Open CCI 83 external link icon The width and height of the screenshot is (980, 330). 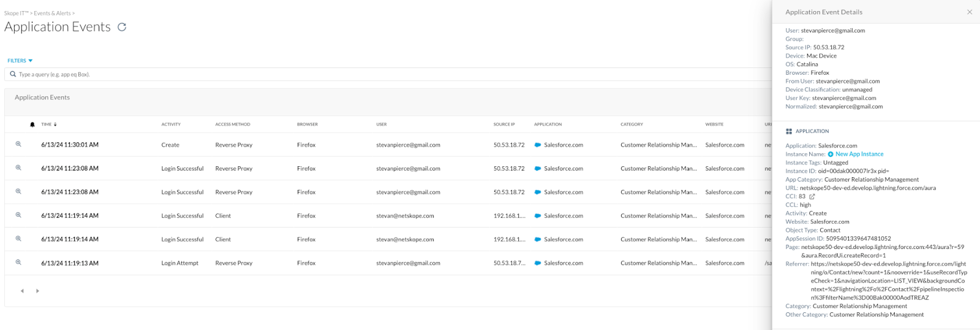812,197
